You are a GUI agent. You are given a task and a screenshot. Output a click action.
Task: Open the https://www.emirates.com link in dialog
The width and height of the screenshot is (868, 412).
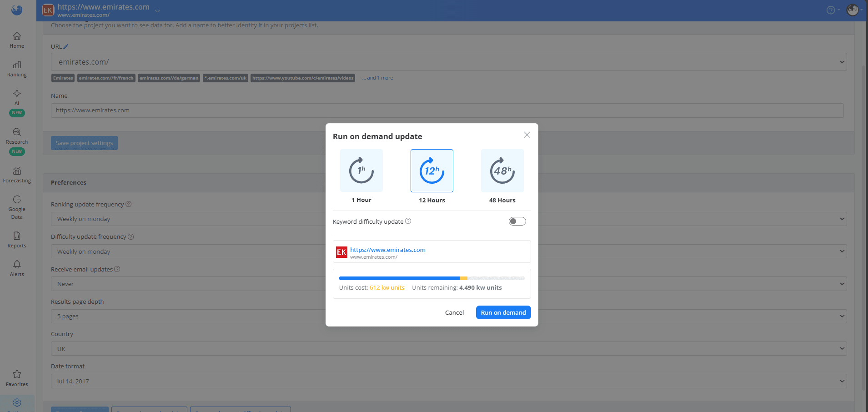(x=388, y=250)
